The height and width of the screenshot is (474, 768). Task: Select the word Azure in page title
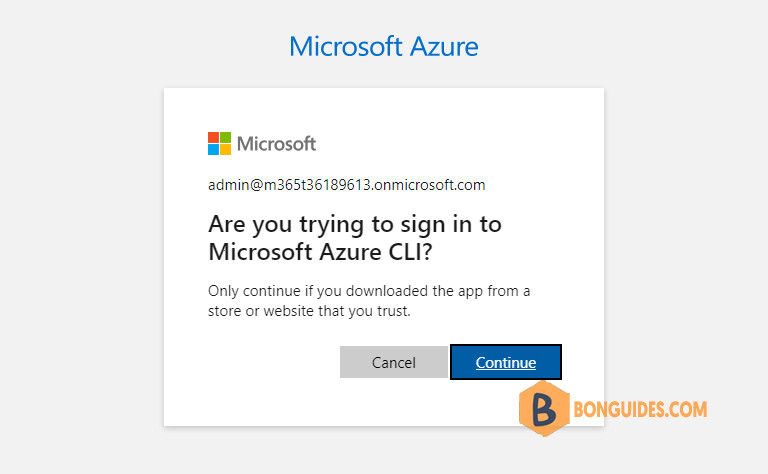[444, 47]
